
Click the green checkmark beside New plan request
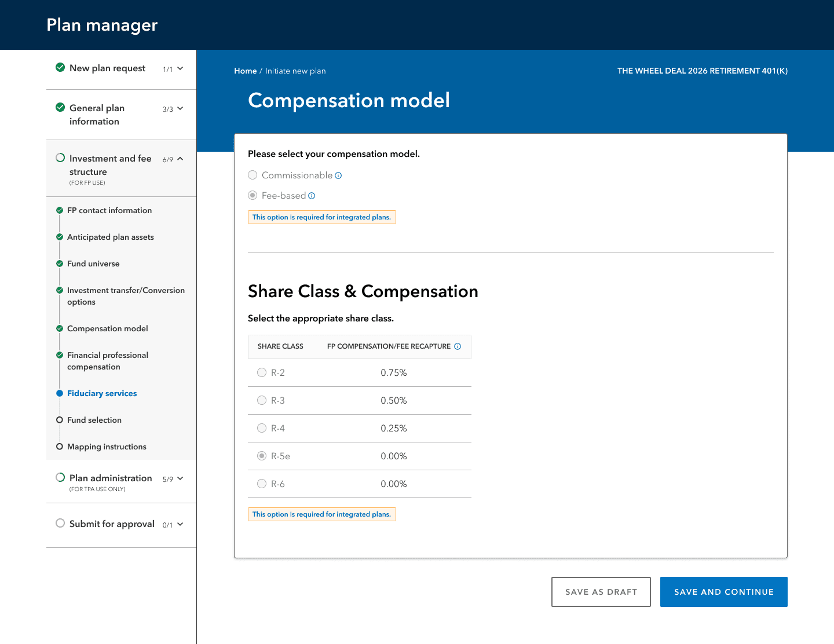point(60,67)
